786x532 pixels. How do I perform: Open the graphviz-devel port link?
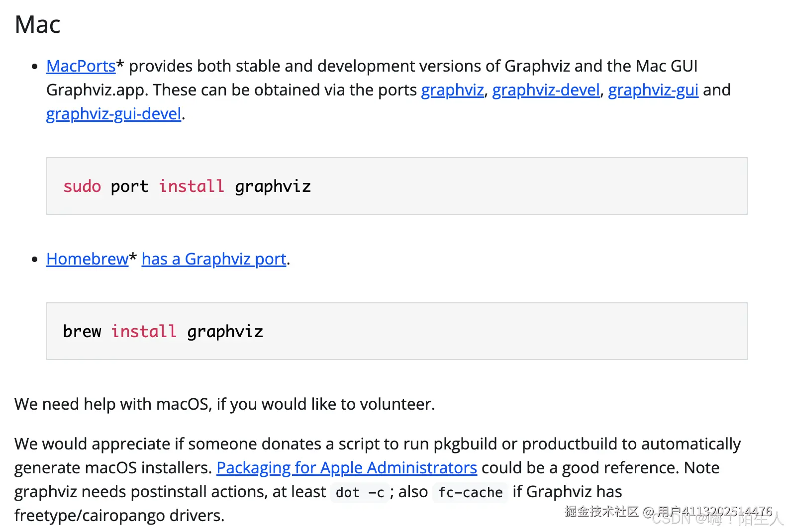(x=546, y=90)
